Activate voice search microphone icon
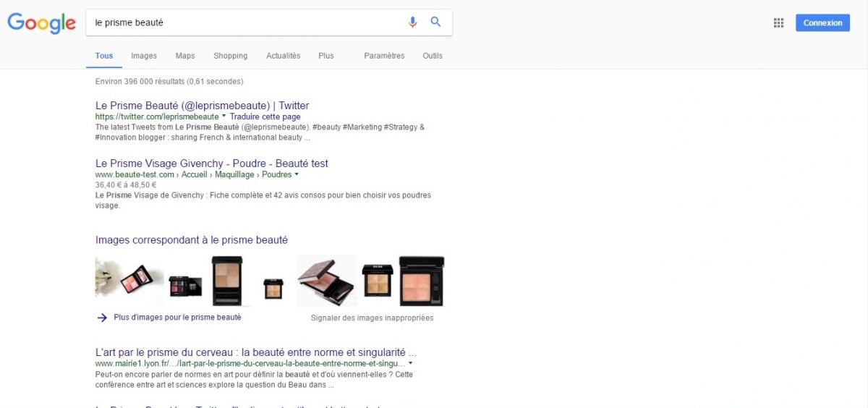The width and height of the screenshot is (868, 408). coord(412,22)
